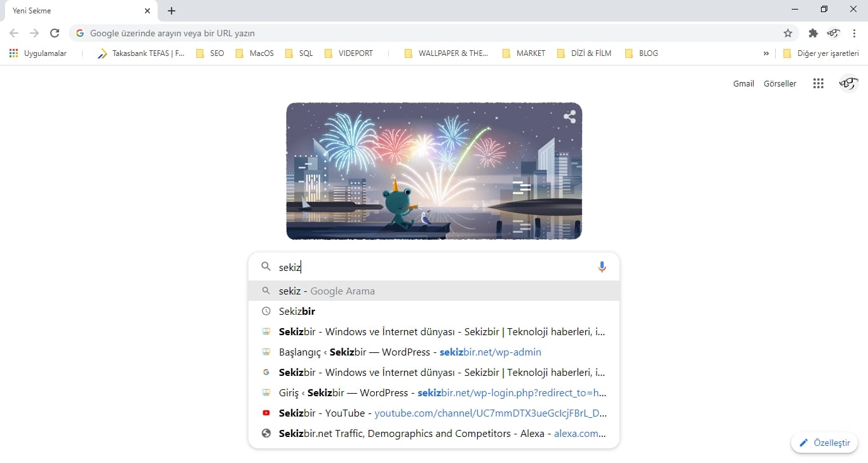Screen dimensions: 868x463
Task: Reload the current page
Action: pyautogui.click(x=55, y=33)
